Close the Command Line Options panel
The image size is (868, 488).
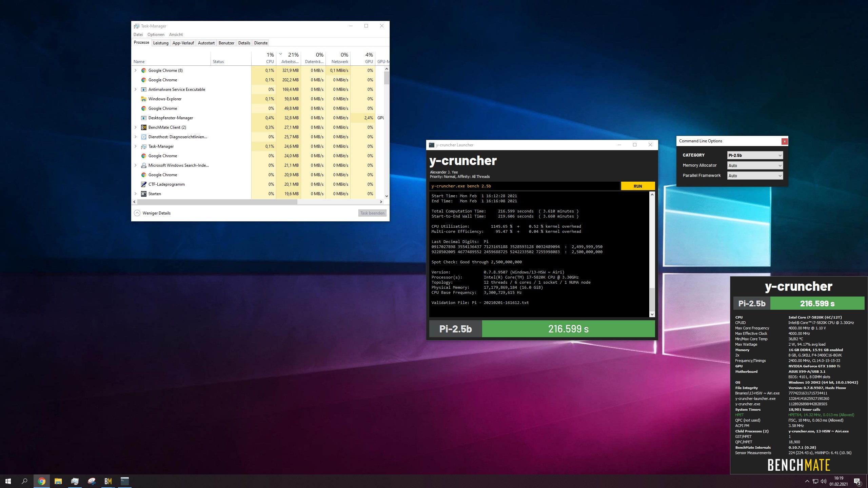785,141
